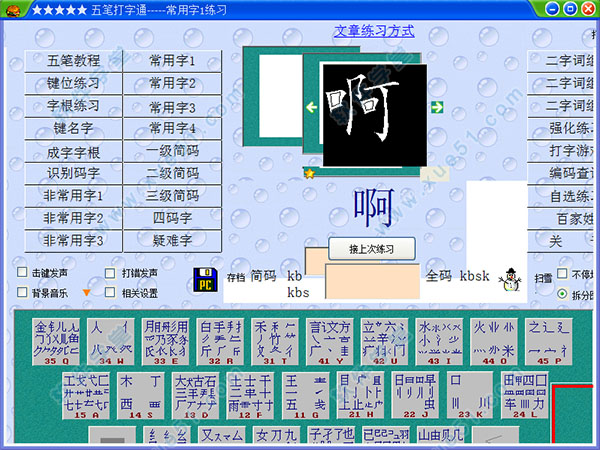The height and width of the screenshot is (450, 600).
Task: Tick the checkbox right of 扫雷
Action: tap(562, 274)
